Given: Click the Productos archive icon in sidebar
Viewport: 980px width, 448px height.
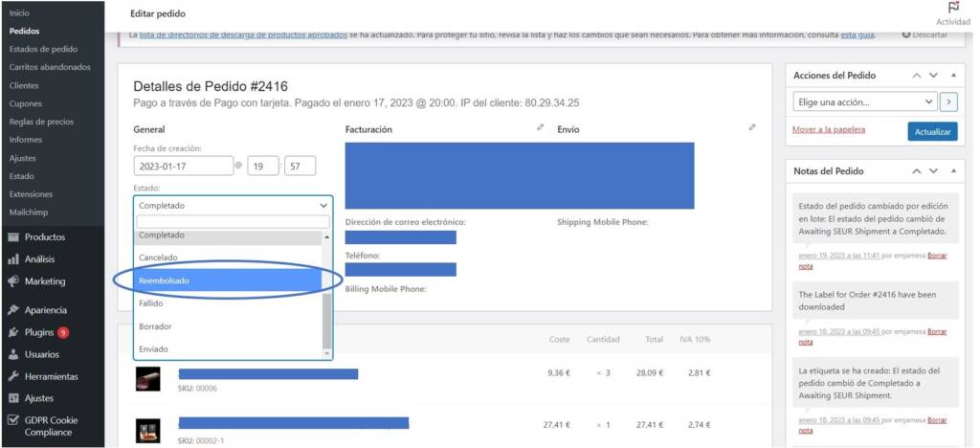Looking at the screenshot, I should [x=13, y=237].
